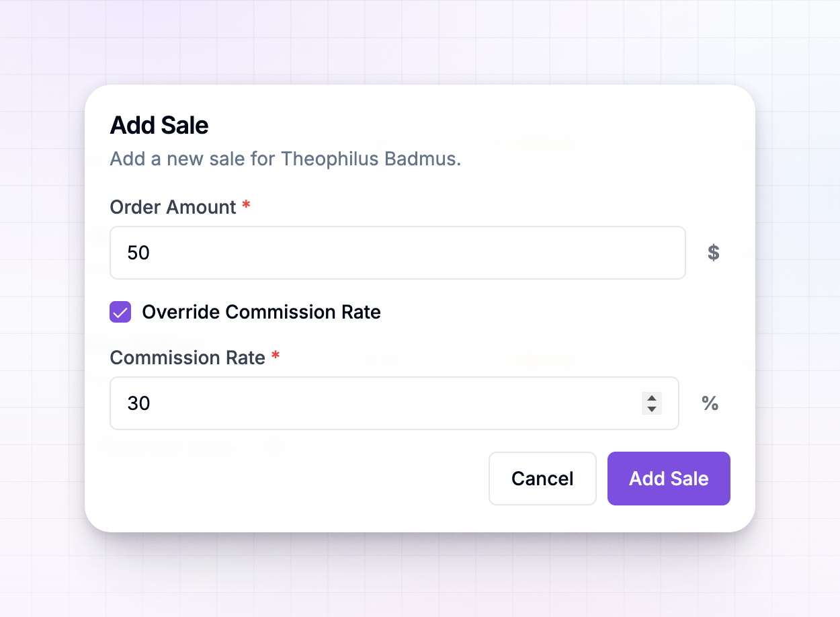840x617 pixels.
Task: Click the Order Amount field label
Action: click(x=173, y=207)
